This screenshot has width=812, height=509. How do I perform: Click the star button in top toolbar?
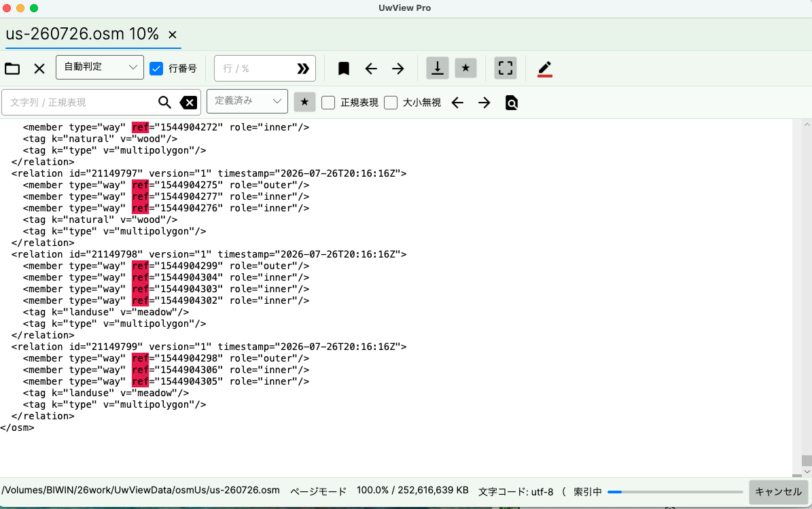(x=465, y=68)
